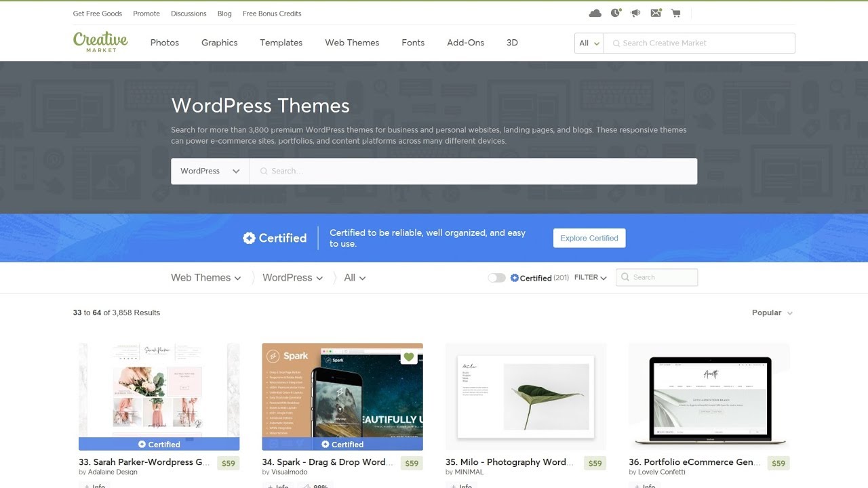Click the magnifier icon in top search
The width and height of the screenshot is (868, 488).
(616, 43)
